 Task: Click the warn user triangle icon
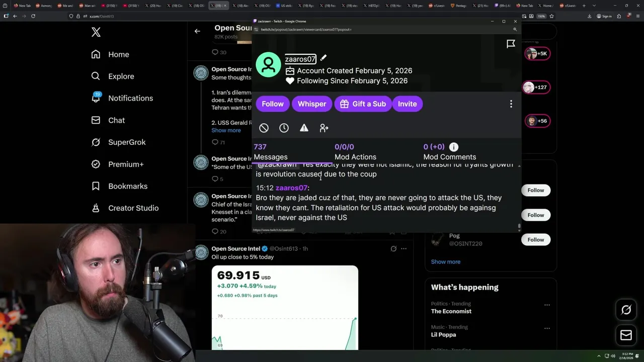pos(304,128)
